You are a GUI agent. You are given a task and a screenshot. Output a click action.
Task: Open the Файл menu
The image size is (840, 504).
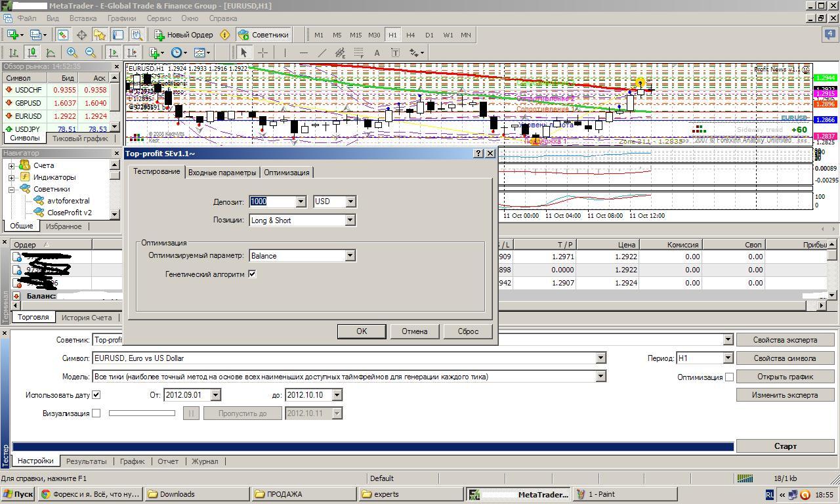tap(26, 18)
